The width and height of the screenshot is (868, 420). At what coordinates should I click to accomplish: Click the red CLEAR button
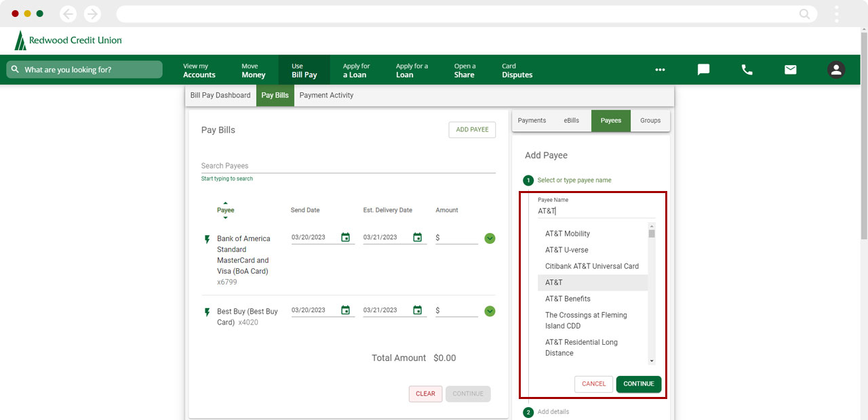(x=425, y=394)
